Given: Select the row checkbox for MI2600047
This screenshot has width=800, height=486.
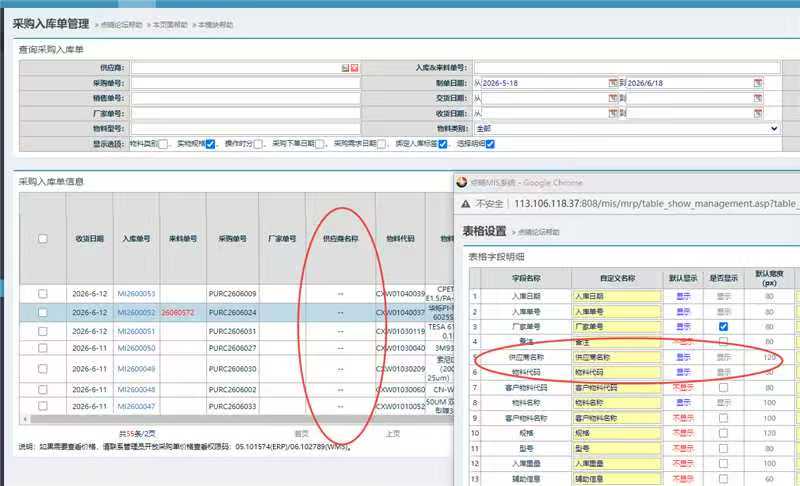Looking at the screenshot, I should point(43,406).
